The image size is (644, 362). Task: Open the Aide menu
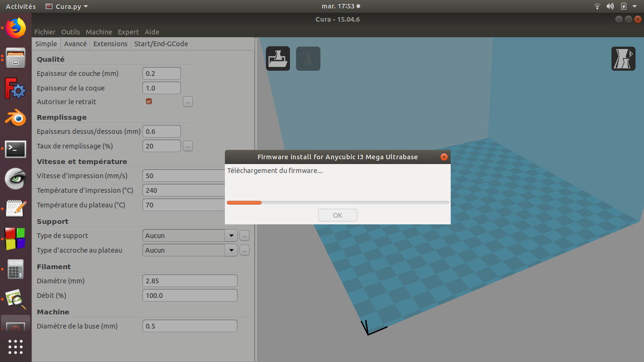[152, 32]
